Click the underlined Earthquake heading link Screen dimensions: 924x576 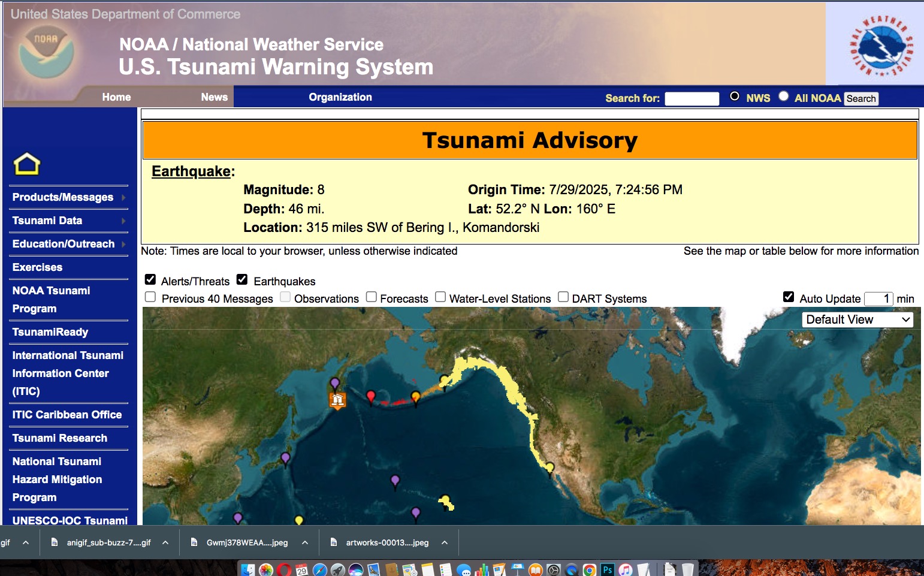click(x=191, y=171)
